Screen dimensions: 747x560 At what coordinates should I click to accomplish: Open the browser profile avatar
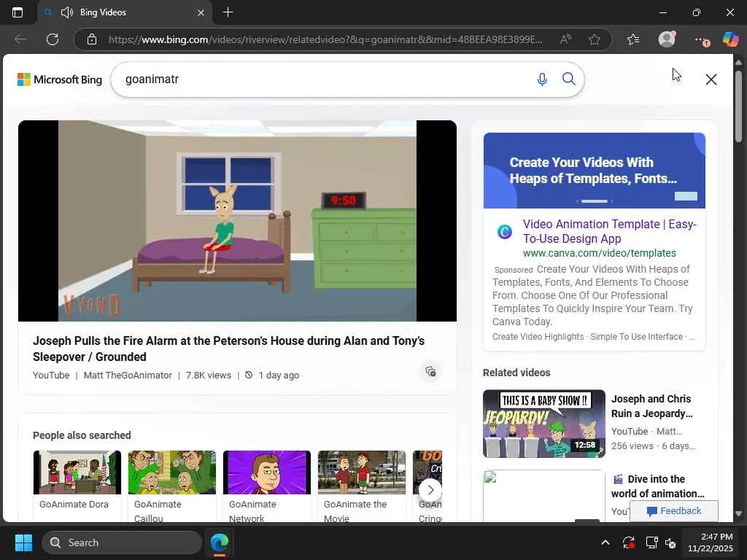[667, 39]
